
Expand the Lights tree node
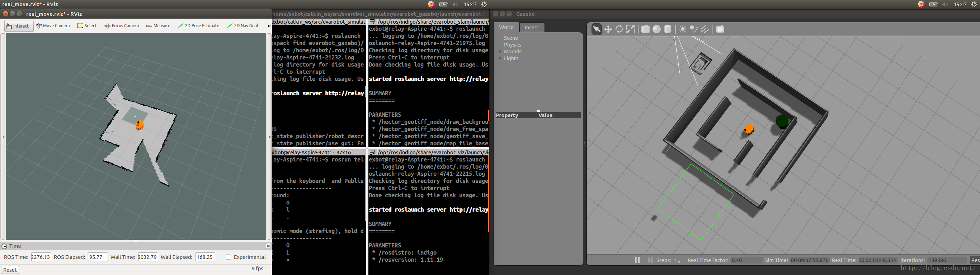pyautogui.click(x=500, y=58)
